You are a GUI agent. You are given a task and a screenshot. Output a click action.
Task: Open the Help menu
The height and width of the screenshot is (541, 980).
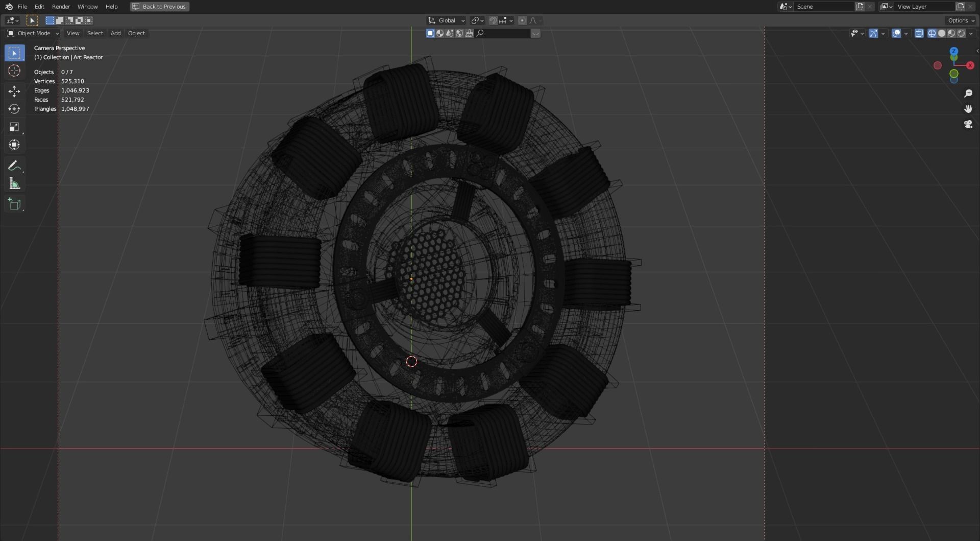tap(111, 7)
